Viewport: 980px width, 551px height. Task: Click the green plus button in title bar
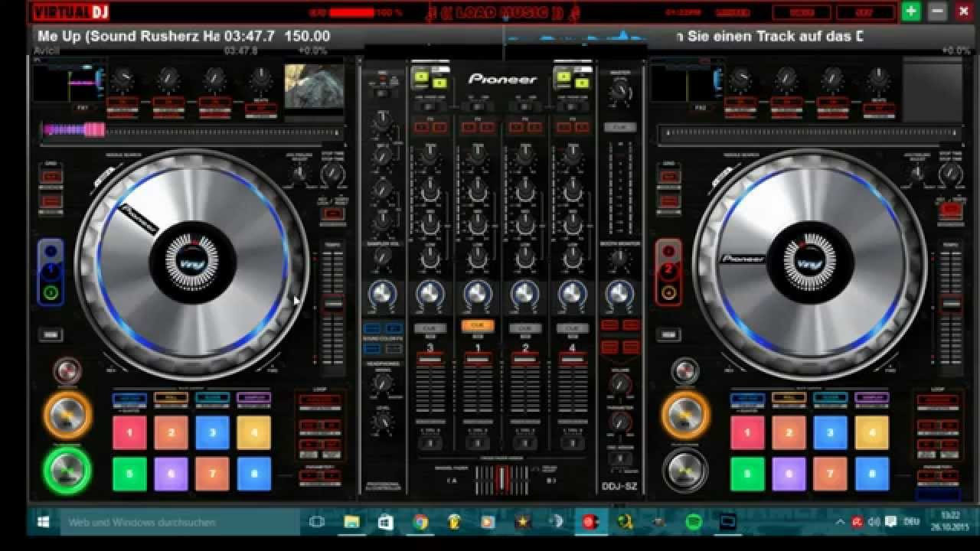tap(911, 11)
